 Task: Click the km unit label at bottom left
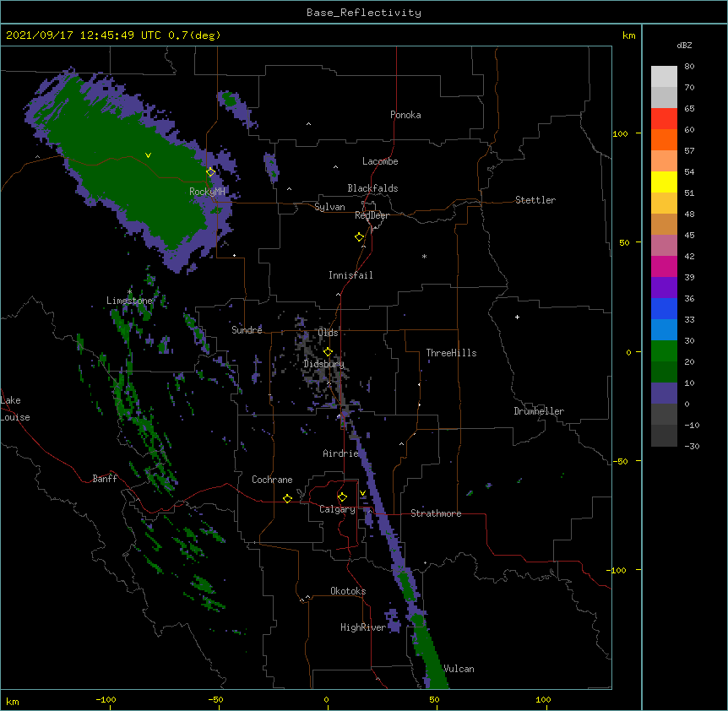click(13, 702)
